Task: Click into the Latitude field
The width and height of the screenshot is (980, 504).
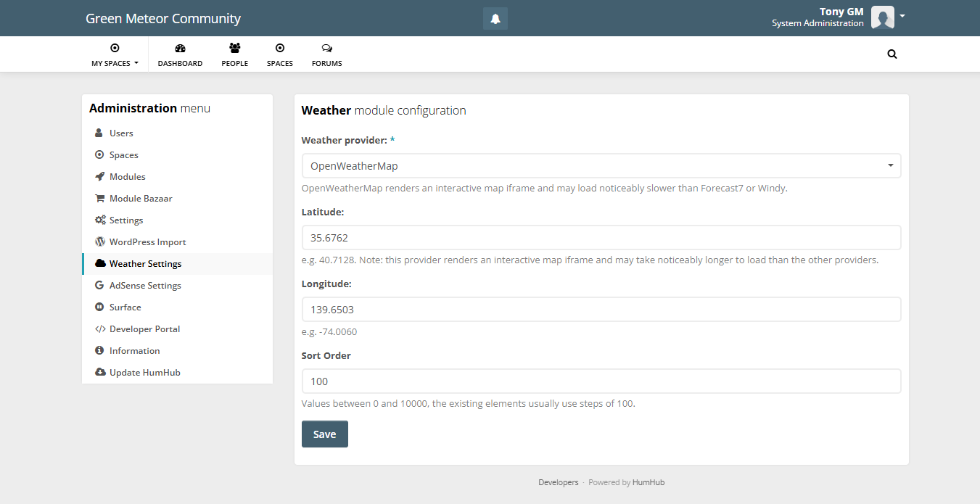Action: click(601, 238)
